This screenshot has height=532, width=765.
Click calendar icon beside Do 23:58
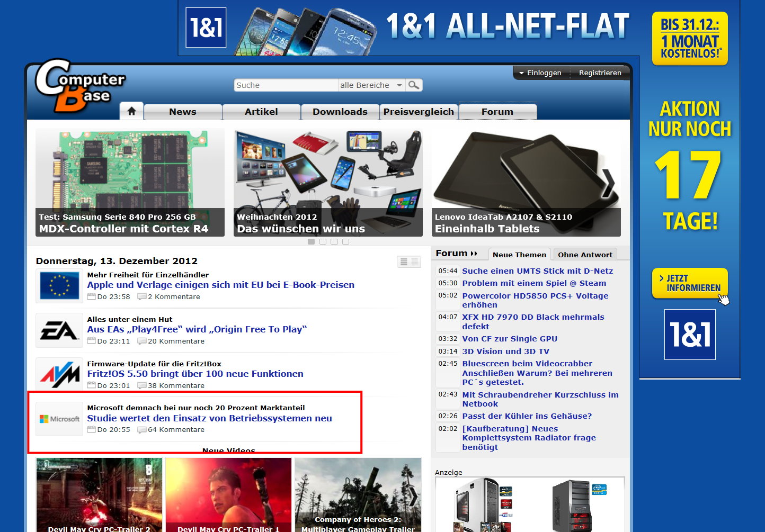click(x=91, y=296)
